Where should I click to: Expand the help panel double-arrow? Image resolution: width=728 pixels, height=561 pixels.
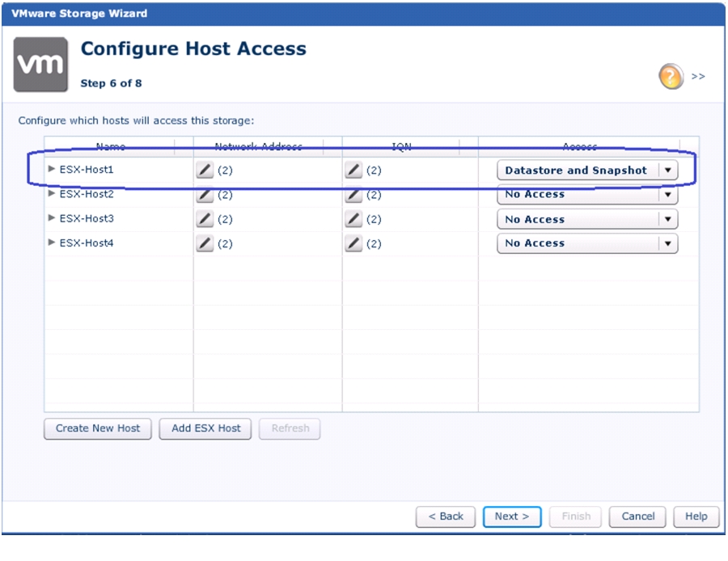[698, 77]
